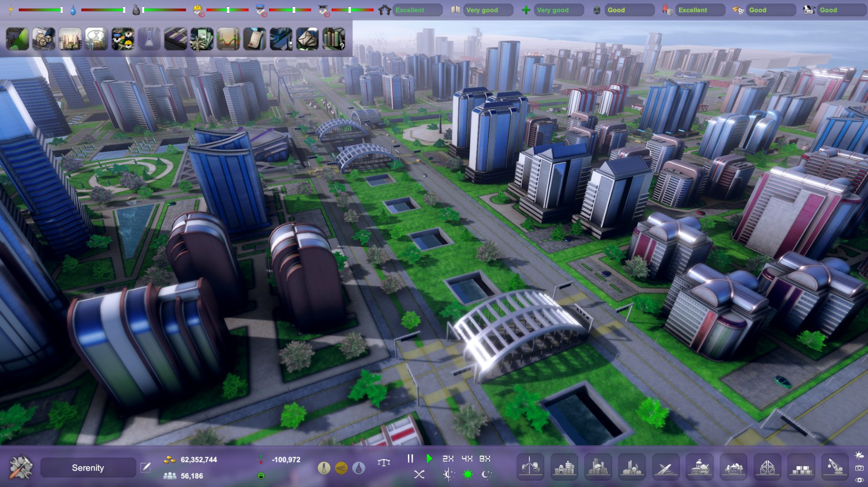Select the industrial factory build category
Screen dimensions: 868x487
(632, 467)
